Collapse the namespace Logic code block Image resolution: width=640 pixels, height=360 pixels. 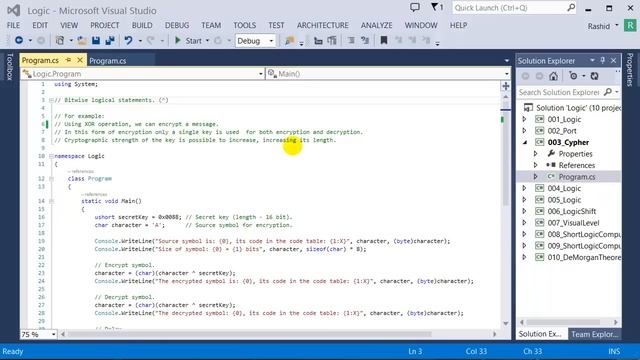click(51, 156)
